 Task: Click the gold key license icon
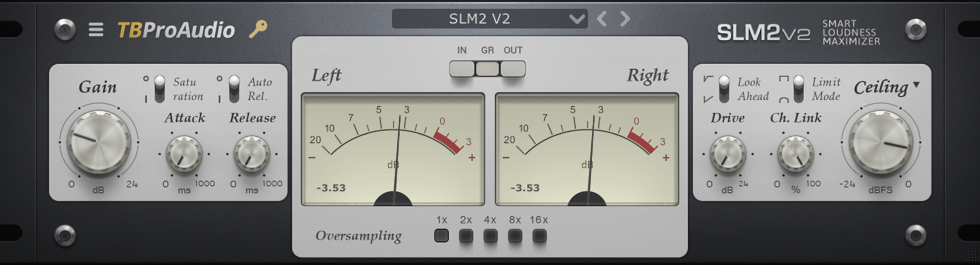(258, 29)
